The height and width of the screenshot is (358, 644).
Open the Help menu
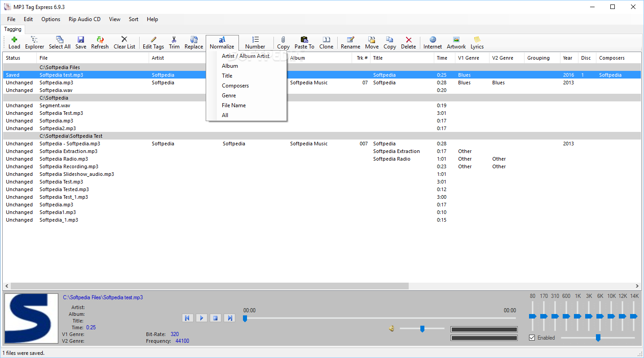(x=152, y=19)
